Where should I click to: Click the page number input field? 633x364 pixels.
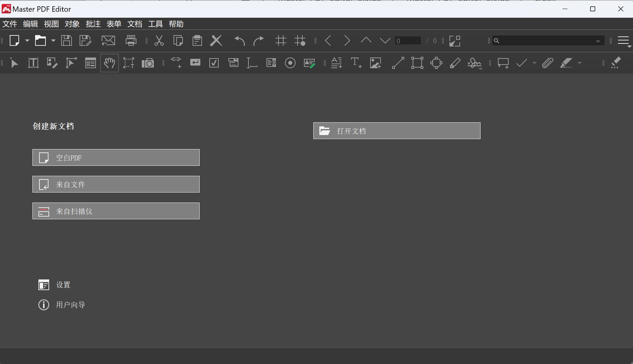click(x=408, y=40)
